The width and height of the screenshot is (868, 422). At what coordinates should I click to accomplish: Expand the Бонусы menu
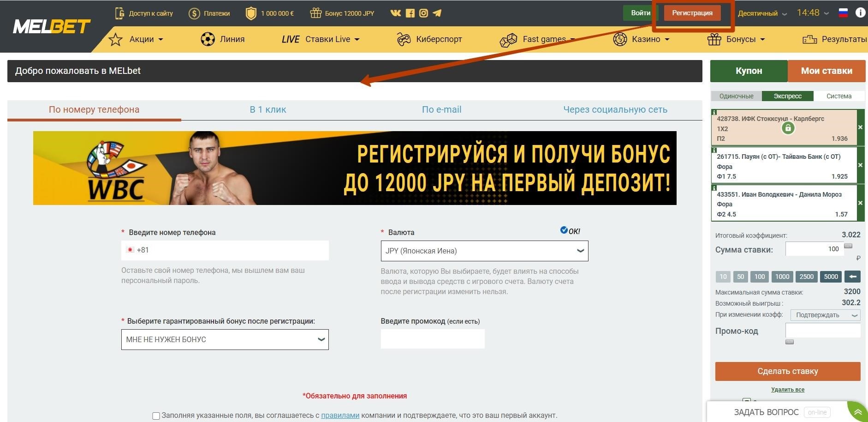tap(746, 39)
